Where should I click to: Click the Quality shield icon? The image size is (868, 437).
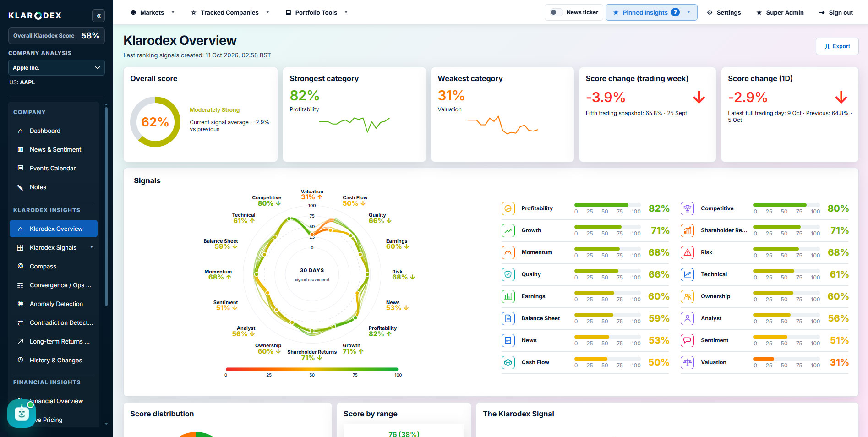(x=508, y=274)
